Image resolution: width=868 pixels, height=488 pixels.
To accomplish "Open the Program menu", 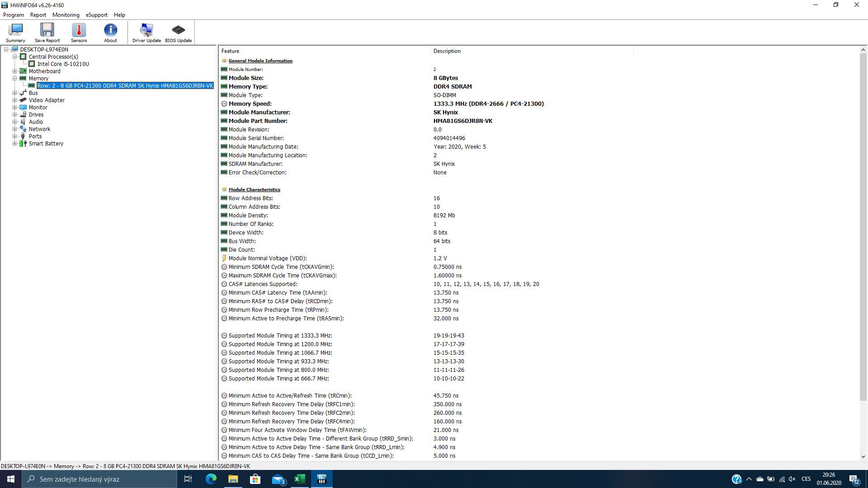I will point(14,15).
